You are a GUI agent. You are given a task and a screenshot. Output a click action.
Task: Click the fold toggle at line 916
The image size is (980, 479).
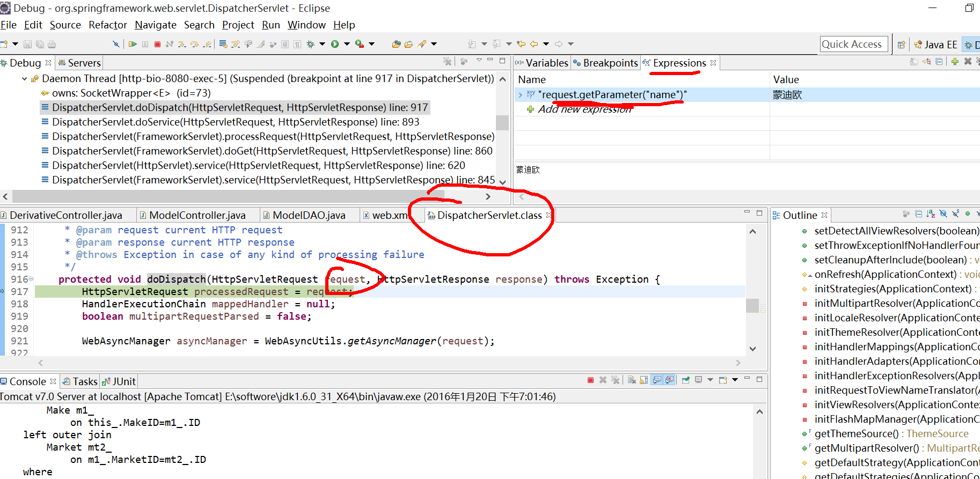(31, 279)
